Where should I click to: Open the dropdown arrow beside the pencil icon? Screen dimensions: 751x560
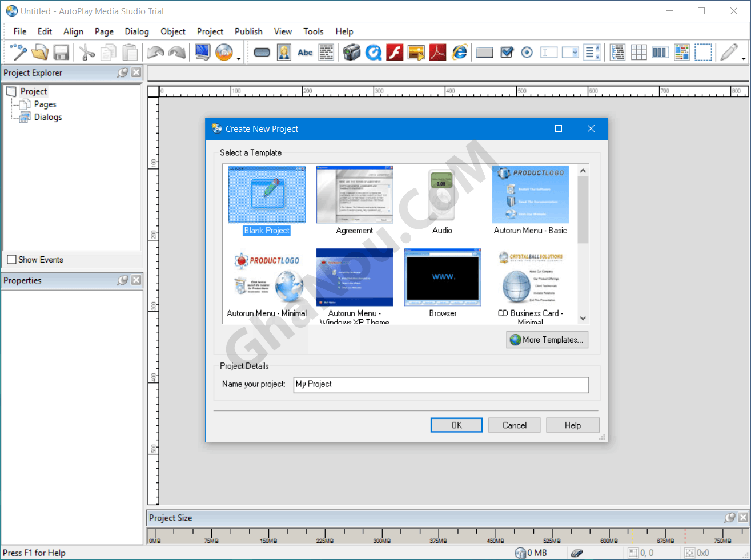tap(743, 58)
